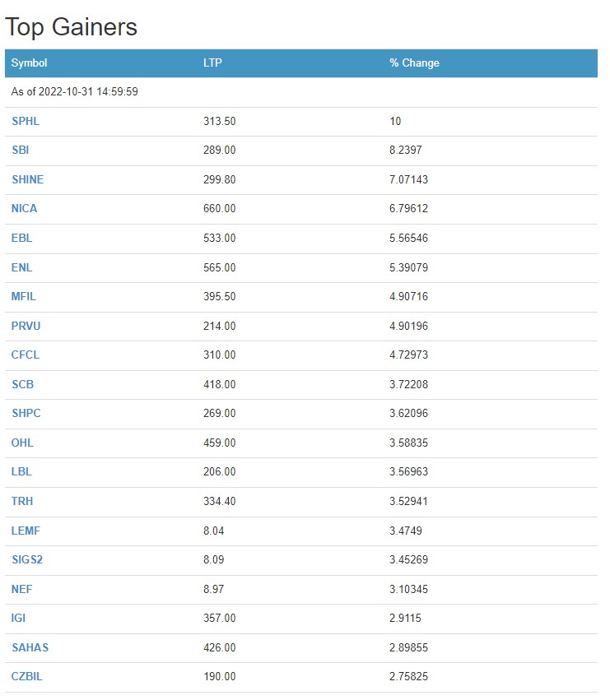This screenshot has height=700, width=610.
Task: Click the LTP column header
Action: pos(212,63)
